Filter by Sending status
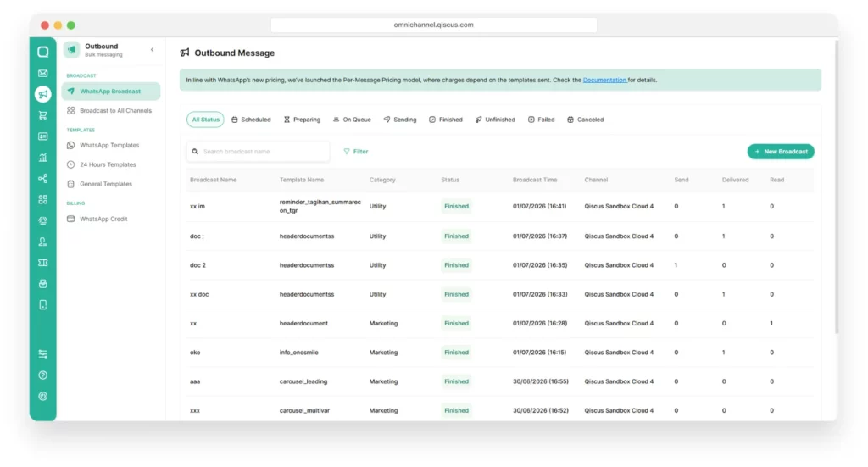Screen dimensions: 868x467 (x=400, y=120)
